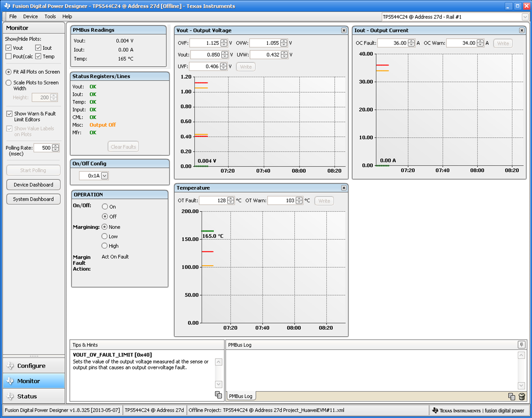Adjust the OT Warn 103 stepper
This screenshot has height=418, width=532.
pyautogui.click(x=299, y=200)
